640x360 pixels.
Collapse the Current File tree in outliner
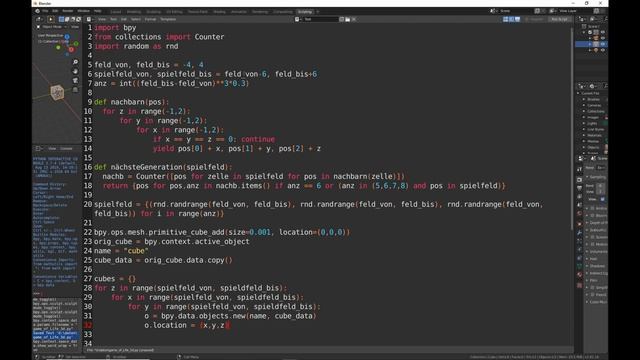pyautogui.click(x=578, y=93)
